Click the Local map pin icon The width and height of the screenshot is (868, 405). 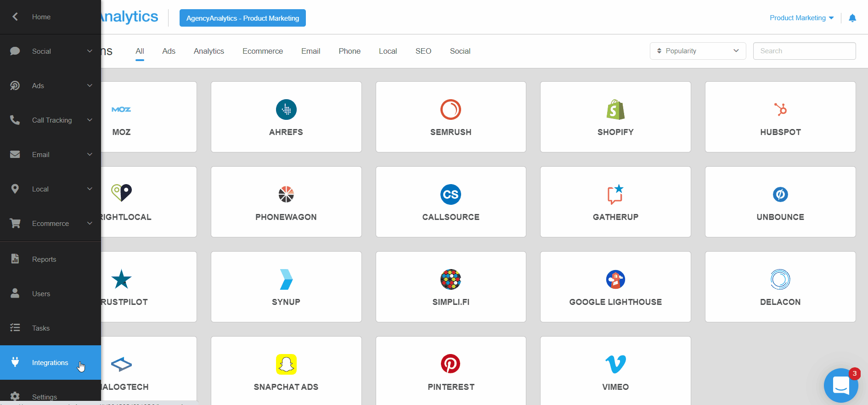(15, 189)
